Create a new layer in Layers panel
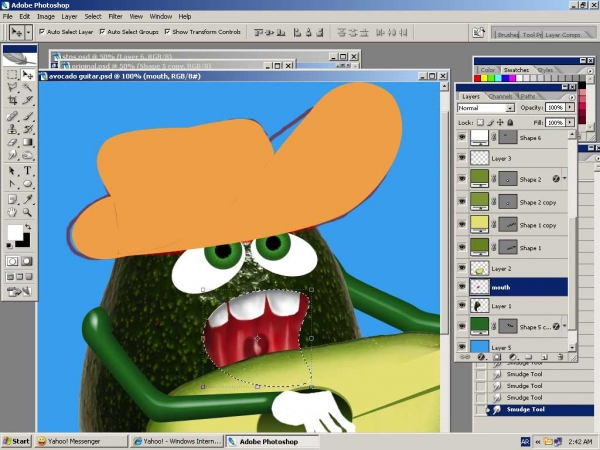600x450 pixels. tap(544, 357)
